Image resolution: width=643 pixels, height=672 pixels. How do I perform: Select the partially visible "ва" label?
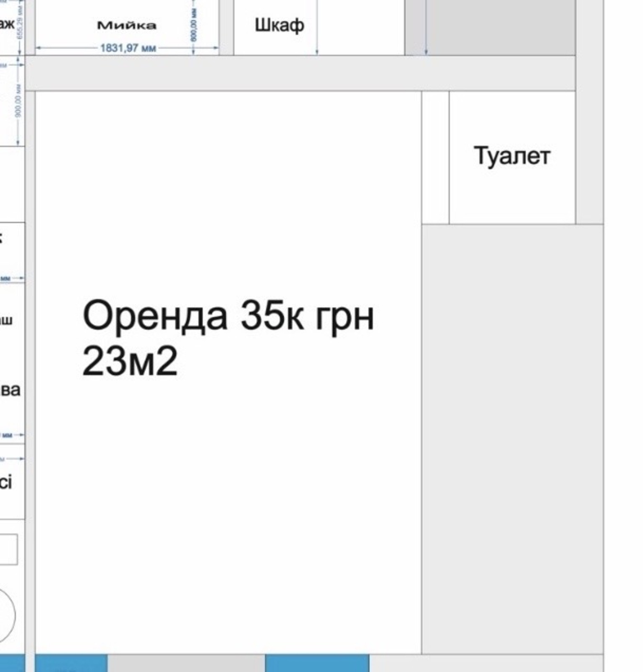pyautogui.click(x=10, y=390)
